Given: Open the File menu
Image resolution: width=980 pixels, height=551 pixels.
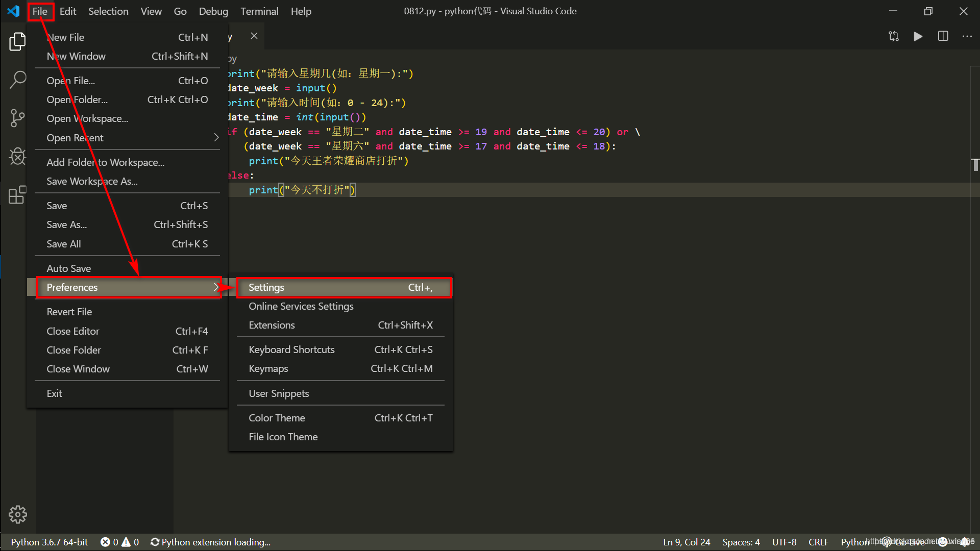Looking at the screenshot, I should pos(40,11).
